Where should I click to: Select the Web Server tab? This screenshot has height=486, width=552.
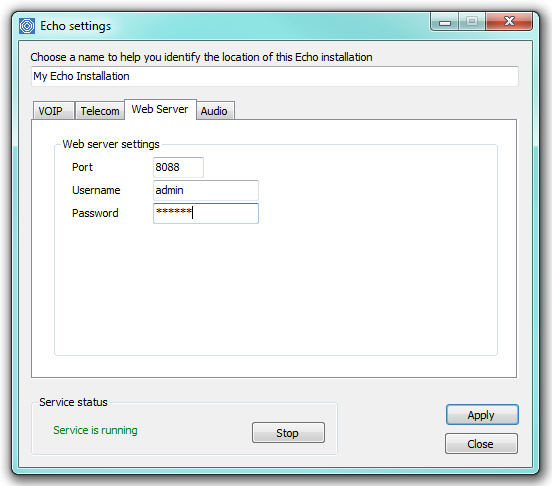tap(160, 109)
